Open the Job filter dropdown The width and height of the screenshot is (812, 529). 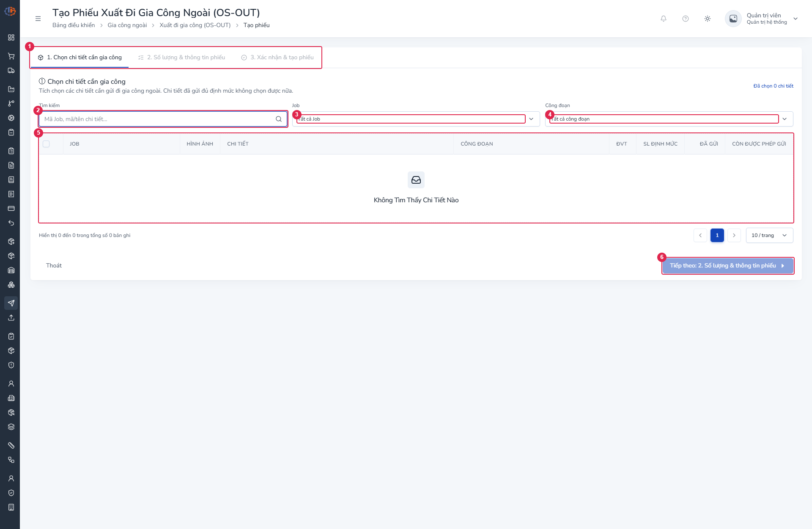[x=416, y=119]
